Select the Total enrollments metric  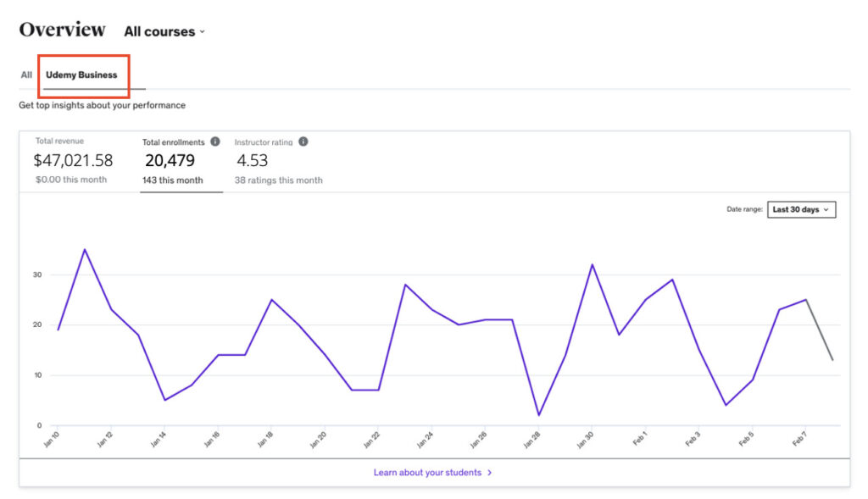coord(181,161)
